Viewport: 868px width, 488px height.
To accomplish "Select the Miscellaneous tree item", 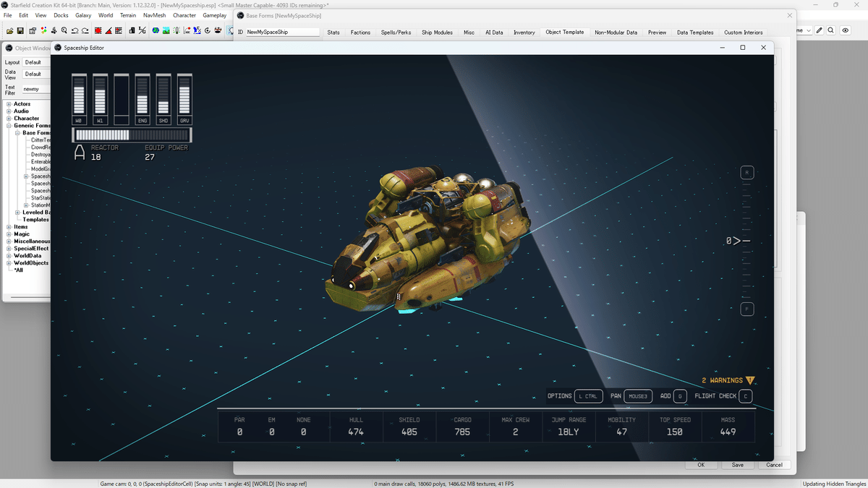I will [x=32, y=241].
